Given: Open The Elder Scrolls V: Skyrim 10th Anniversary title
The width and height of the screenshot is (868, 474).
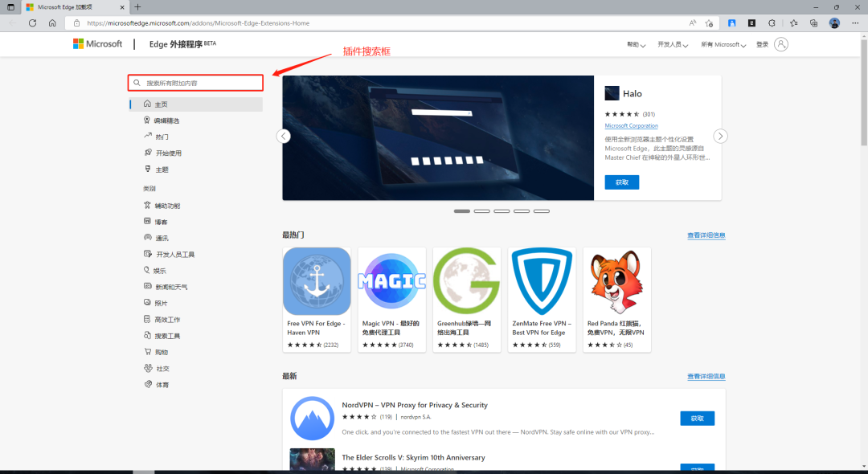Looking at the screenshot, I should pyautogui.click(x=413, y=458).
